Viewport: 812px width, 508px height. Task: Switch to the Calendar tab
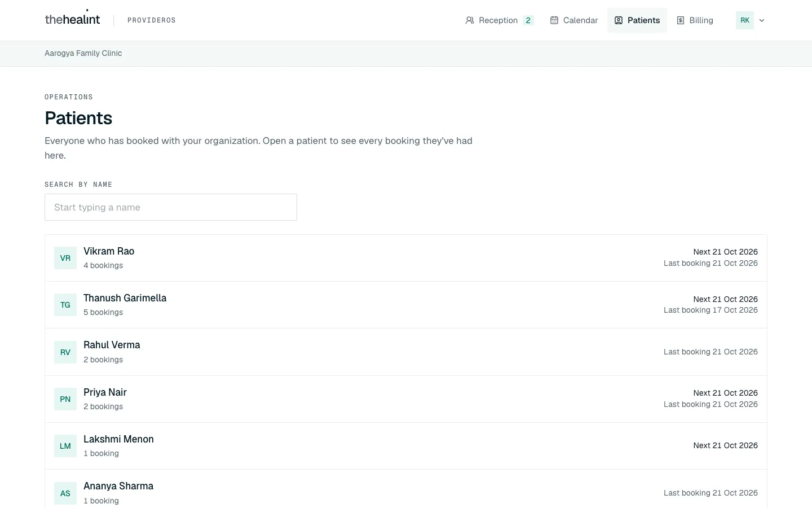[574, 20]
